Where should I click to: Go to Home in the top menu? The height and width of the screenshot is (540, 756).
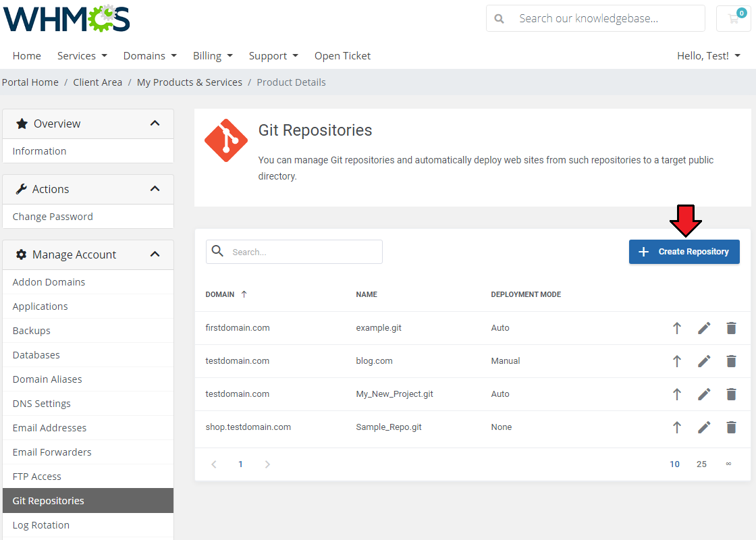[x=26, y=56]
